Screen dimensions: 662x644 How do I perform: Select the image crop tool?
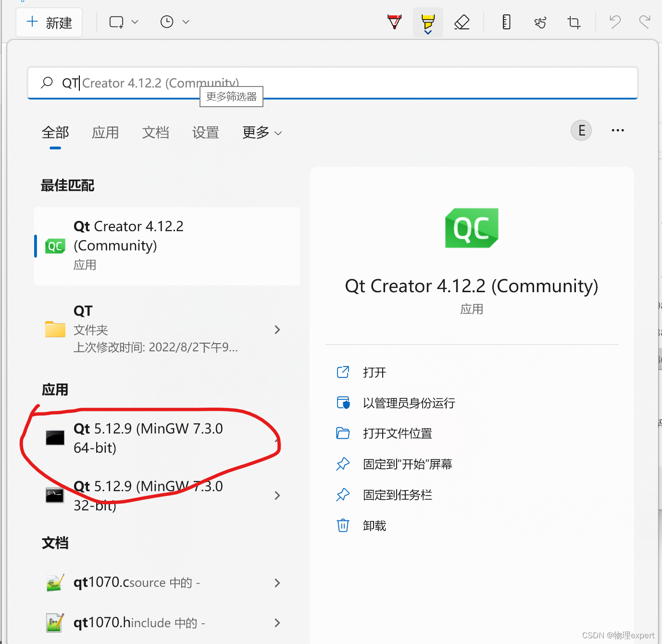(574, 22)
